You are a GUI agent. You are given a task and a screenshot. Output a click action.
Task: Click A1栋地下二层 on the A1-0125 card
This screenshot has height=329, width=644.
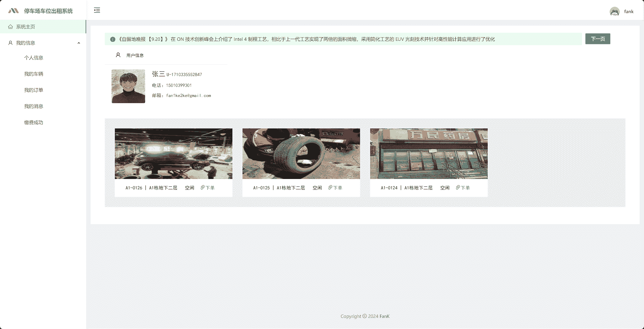(291, 188)
